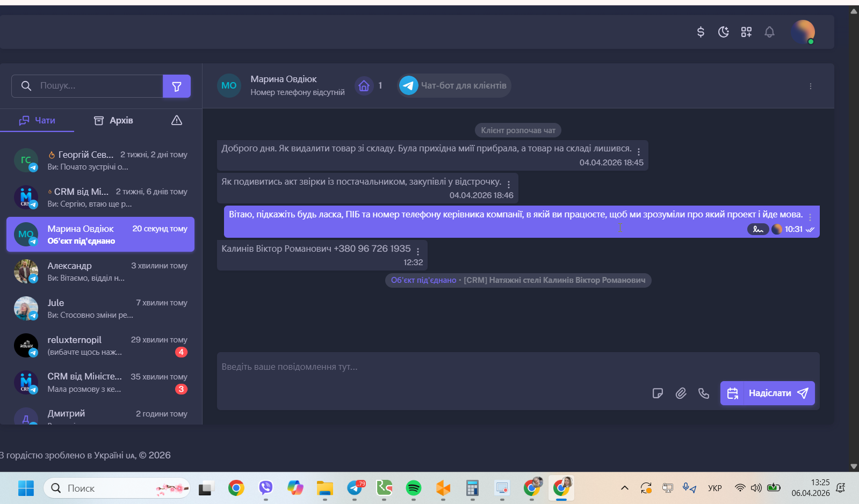Click the unread badge 4 on reluxternopil
859x504 pixels.
coord(181,352)
